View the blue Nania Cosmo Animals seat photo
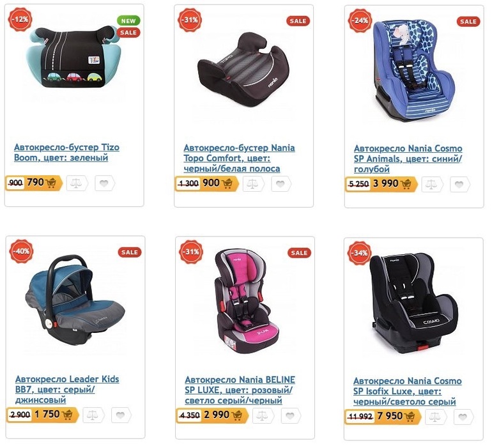 [x=414, y=70]
